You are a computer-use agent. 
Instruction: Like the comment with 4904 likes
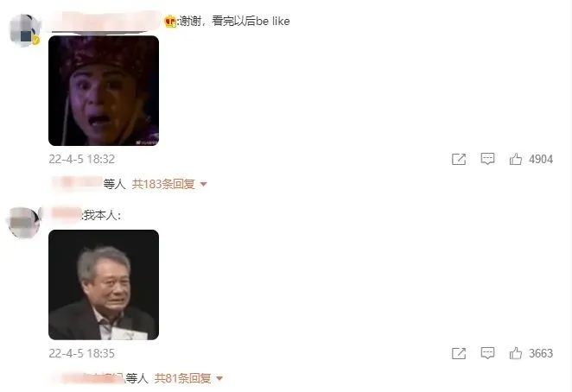pyautogui.click(x=516, y=159)
